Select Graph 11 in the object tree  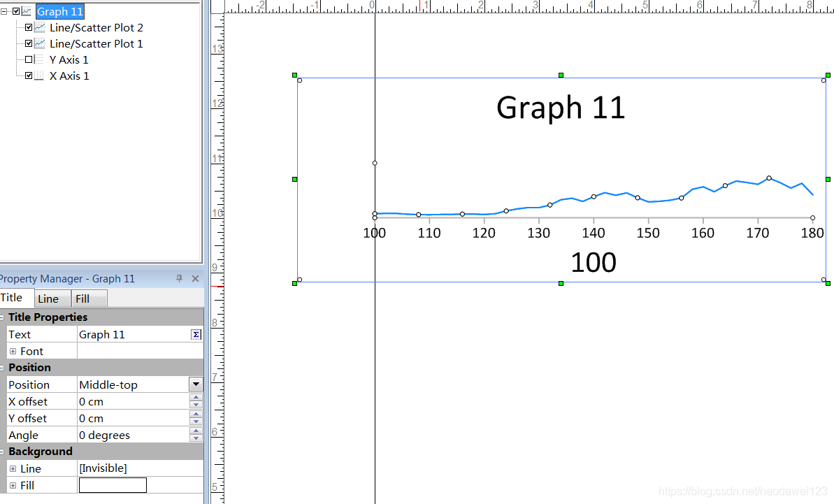click(60, 11)
